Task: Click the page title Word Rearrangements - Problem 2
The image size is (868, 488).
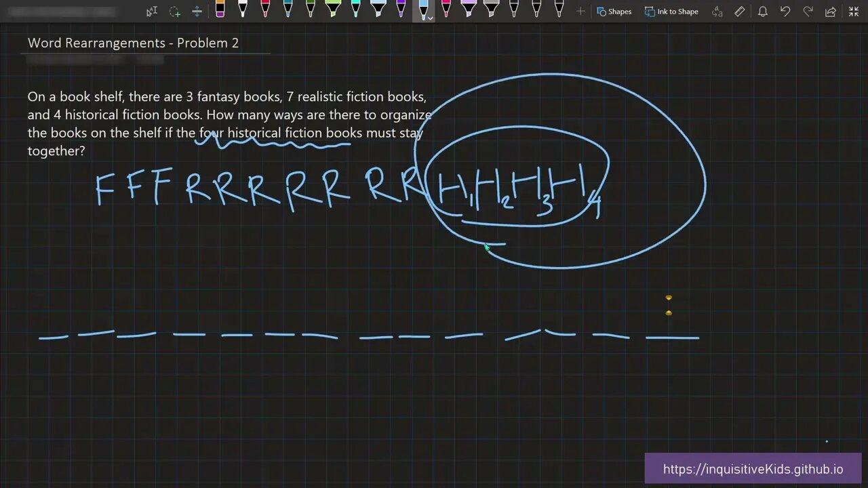Action: tap(133, 43)
